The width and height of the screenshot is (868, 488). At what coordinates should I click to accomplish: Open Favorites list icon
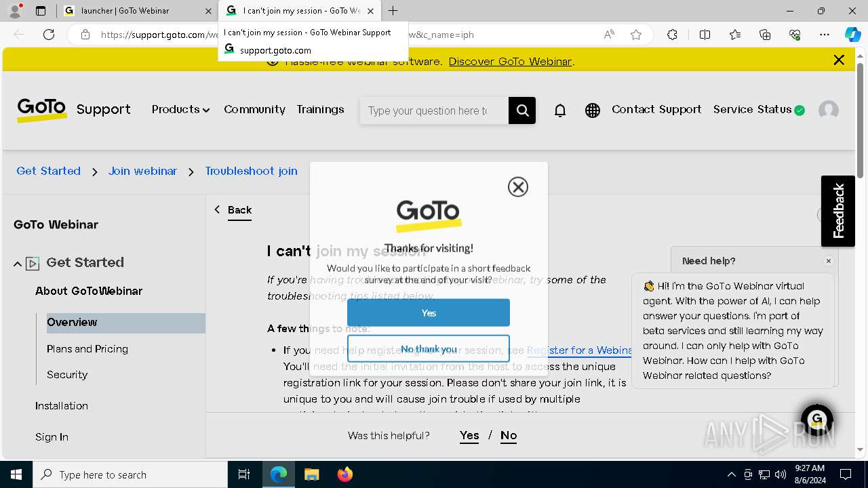(x=735, y=35)
